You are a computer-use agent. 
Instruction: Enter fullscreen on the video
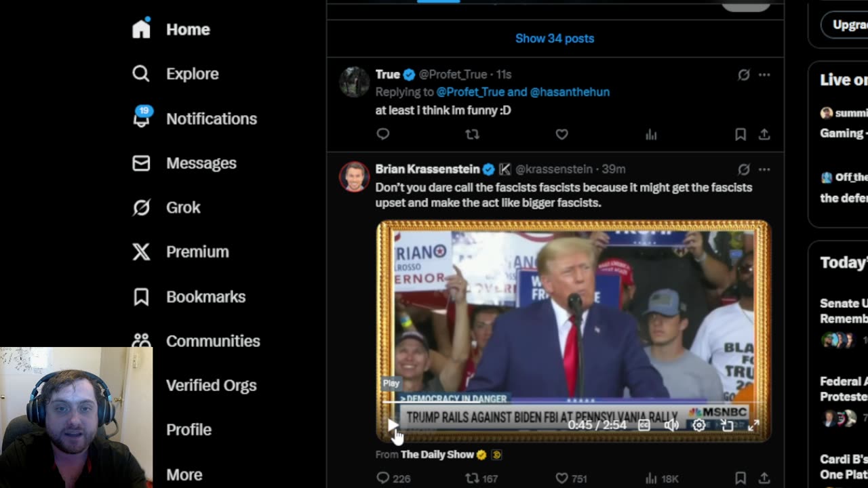(753, 425)
